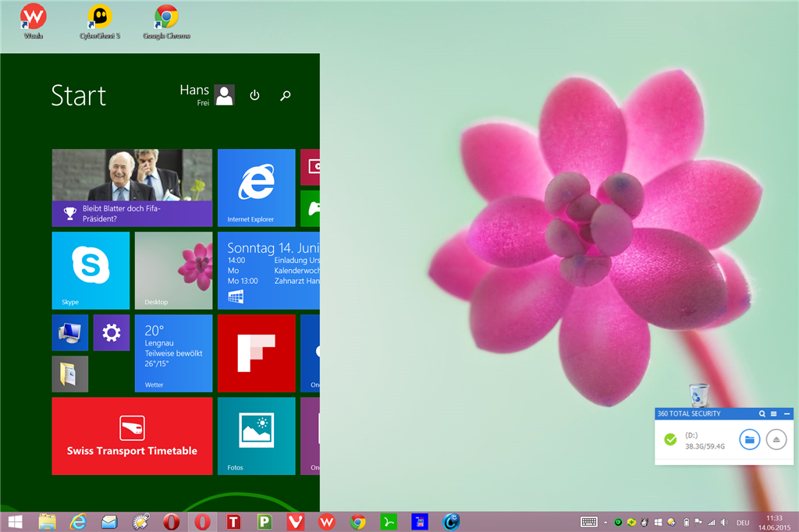Screen dimensions: 799x532
Task: Open the Hans Frei user account menu
Action: click(x=207, y=95)
